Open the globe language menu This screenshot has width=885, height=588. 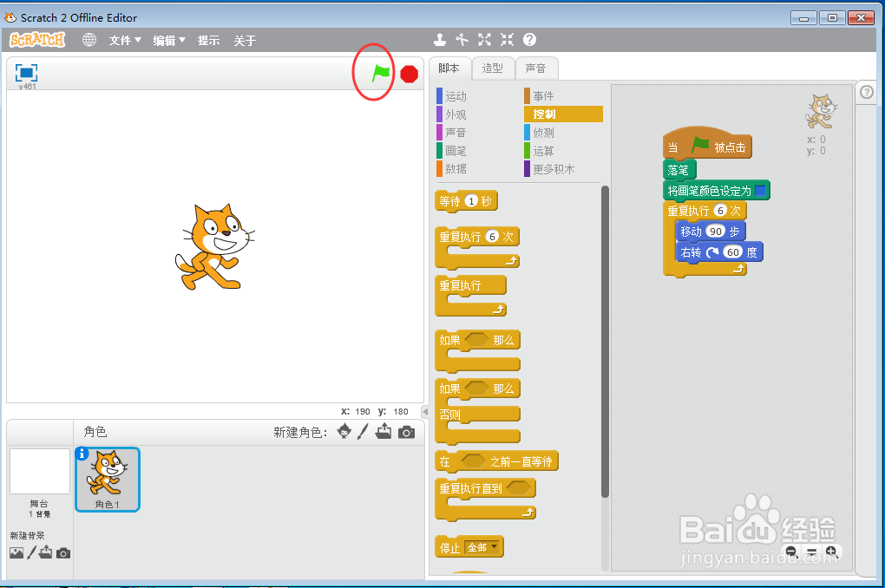[89, 40]
